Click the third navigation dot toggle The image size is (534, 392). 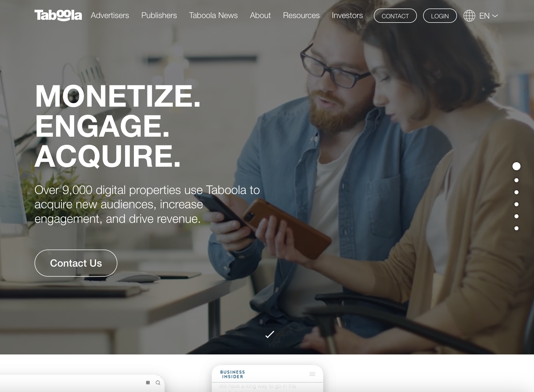516,192
